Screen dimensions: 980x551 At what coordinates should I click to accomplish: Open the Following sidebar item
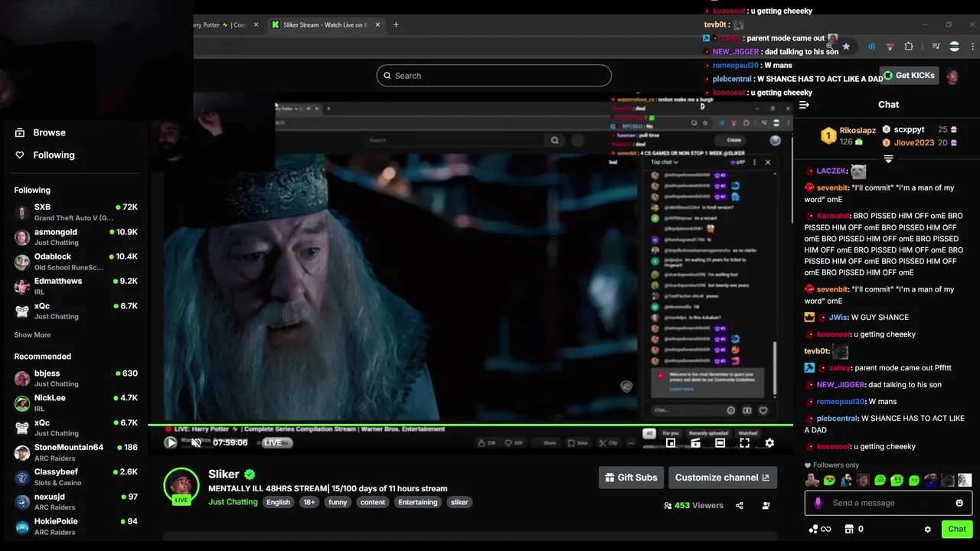(45, 155)
